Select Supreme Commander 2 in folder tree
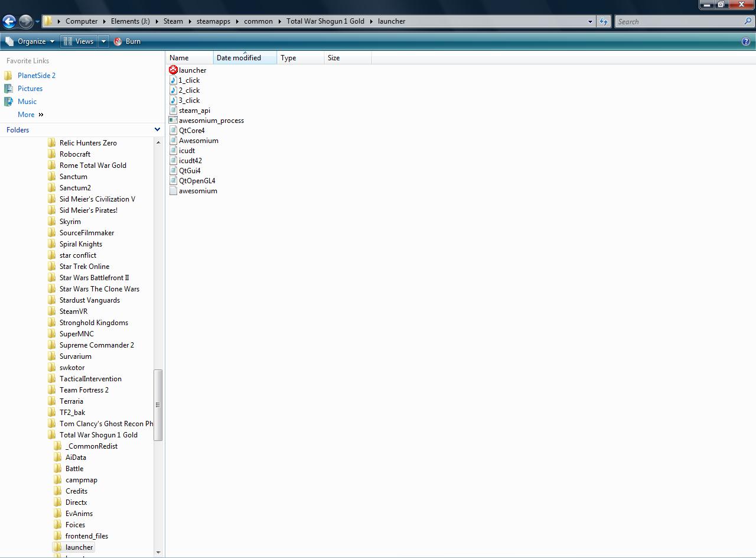 coord(97,345)
